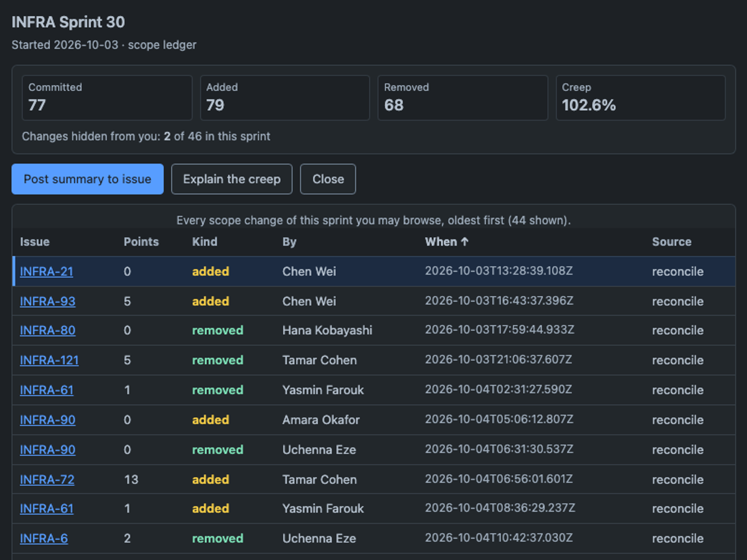Select the Committed 77 stat card
747x560 pixels.
click(107, 98)
